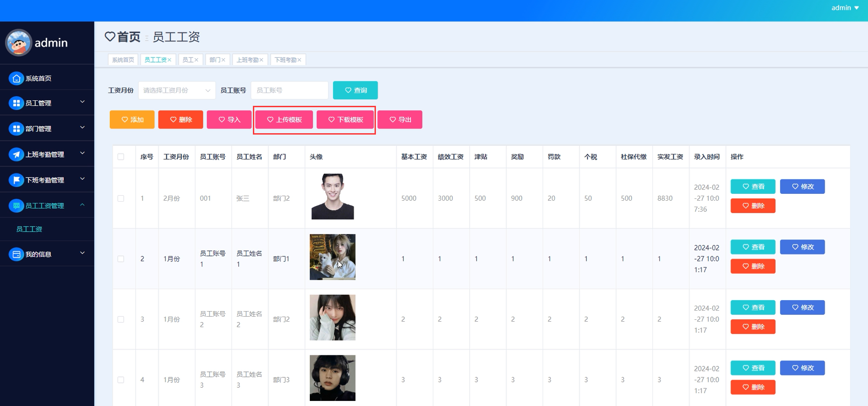
Task: Select the header checkbox to check all rows
Action: (121, 157)
